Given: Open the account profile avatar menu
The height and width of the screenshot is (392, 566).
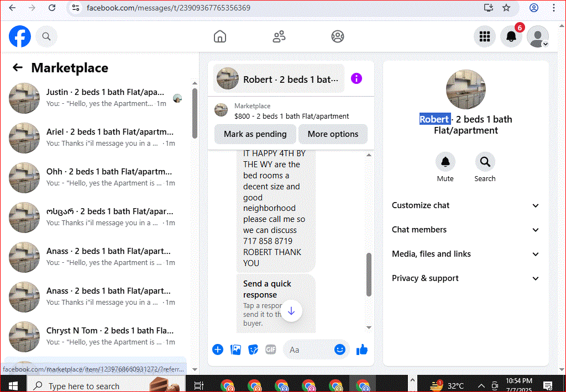Looking at the screenshot, I should click(538, 36).
